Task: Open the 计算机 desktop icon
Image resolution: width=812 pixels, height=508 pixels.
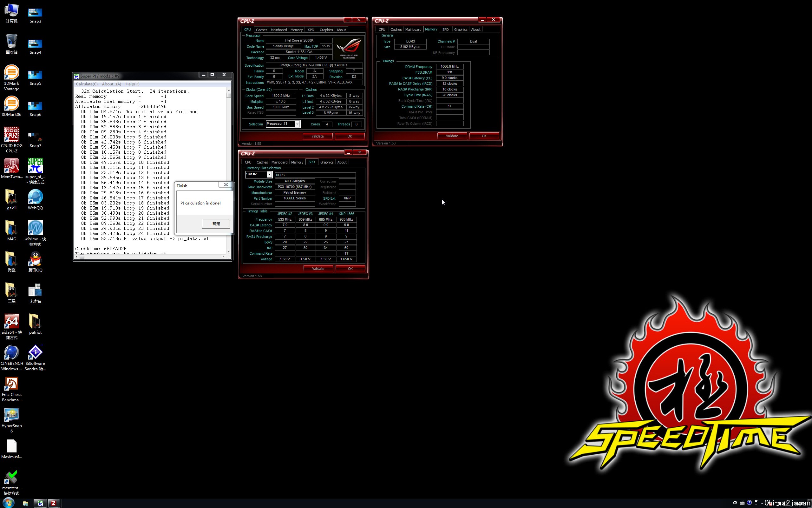Action: 11,13
